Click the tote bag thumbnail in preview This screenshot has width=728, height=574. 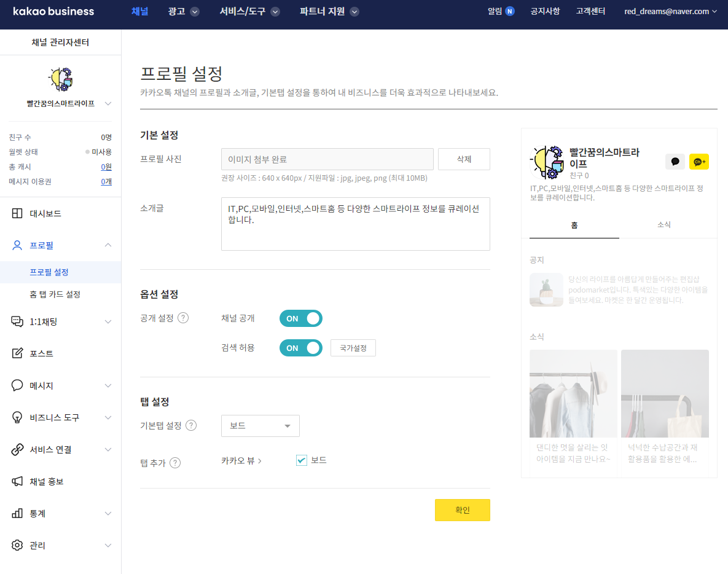point(665,394)
